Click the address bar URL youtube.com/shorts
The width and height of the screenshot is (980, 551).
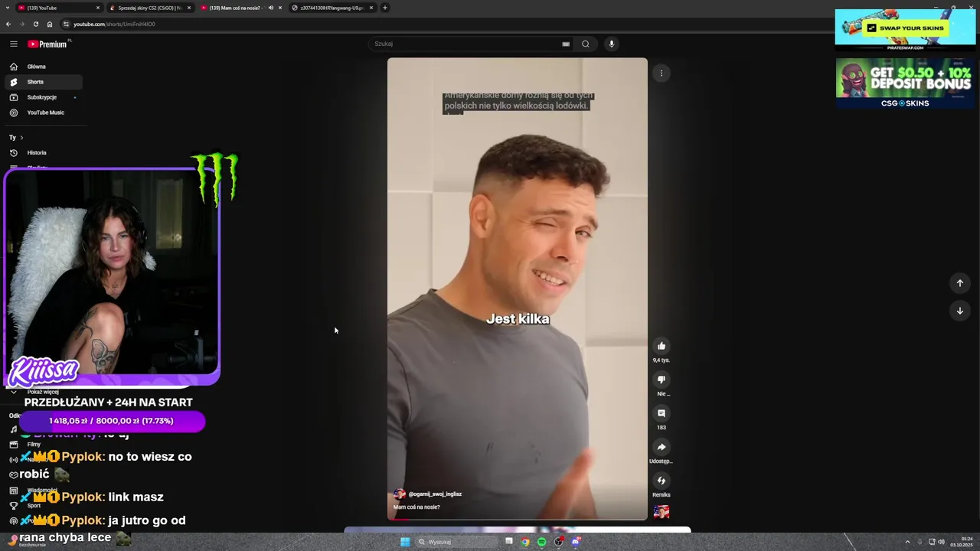point(114,24)
